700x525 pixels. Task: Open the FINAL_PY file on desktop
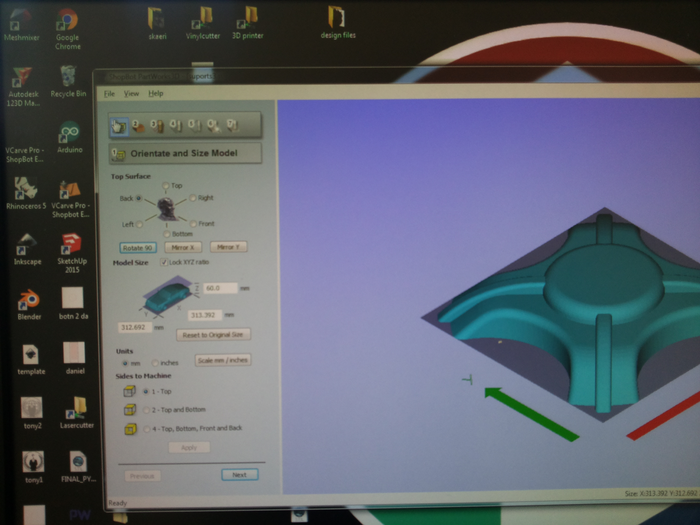click(x=78, y=467)
